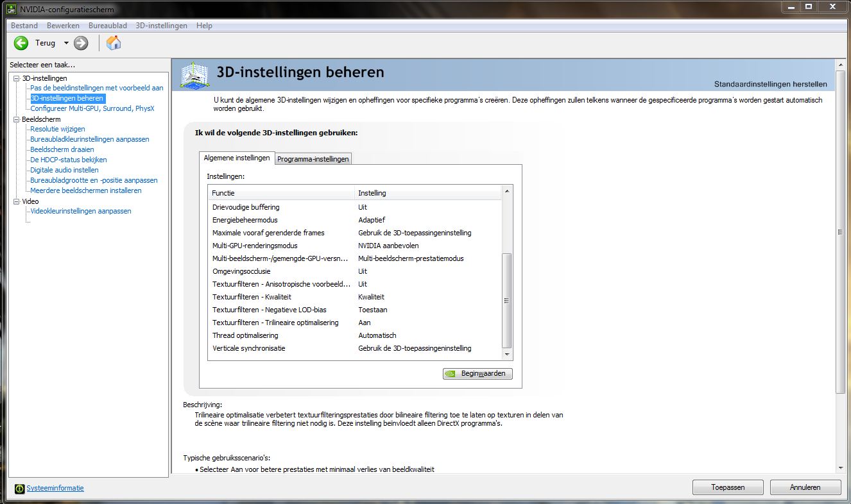Open the Systeeminformatie link
The image size is (851, 504).
55,488
